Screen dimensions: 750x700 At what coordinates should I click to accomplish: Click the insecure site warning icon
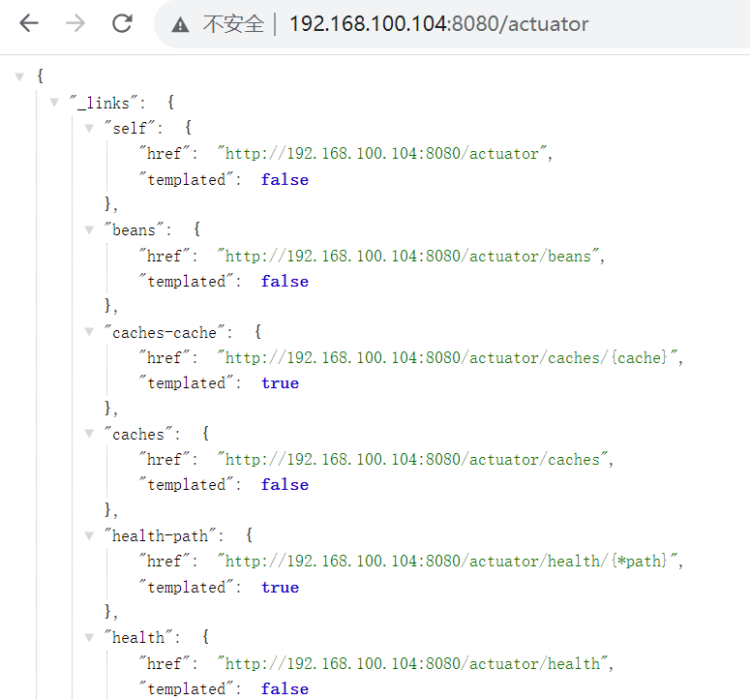click(x=180, y=25)
